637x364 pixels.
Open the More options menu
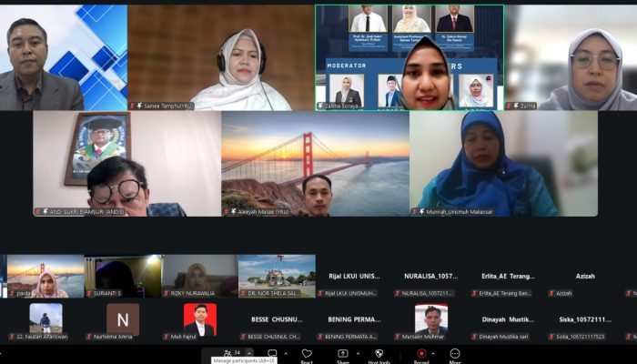pos(455,353)
